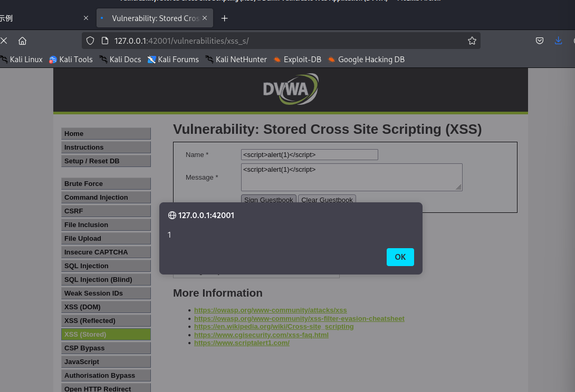Open the Pocket save icon
The width and height of the screenshot is (575, 392).
click(540, 41)
